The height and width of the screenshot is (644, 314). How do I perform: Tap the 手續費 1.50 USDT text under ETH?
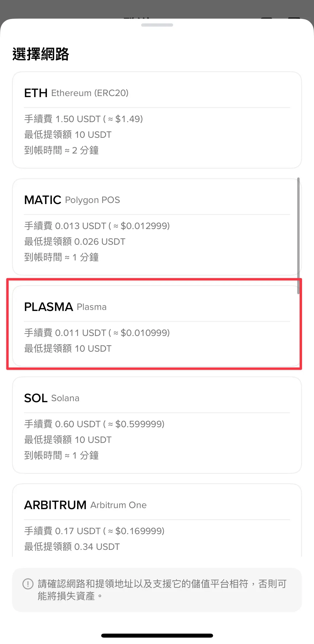(x=83, y=119)
